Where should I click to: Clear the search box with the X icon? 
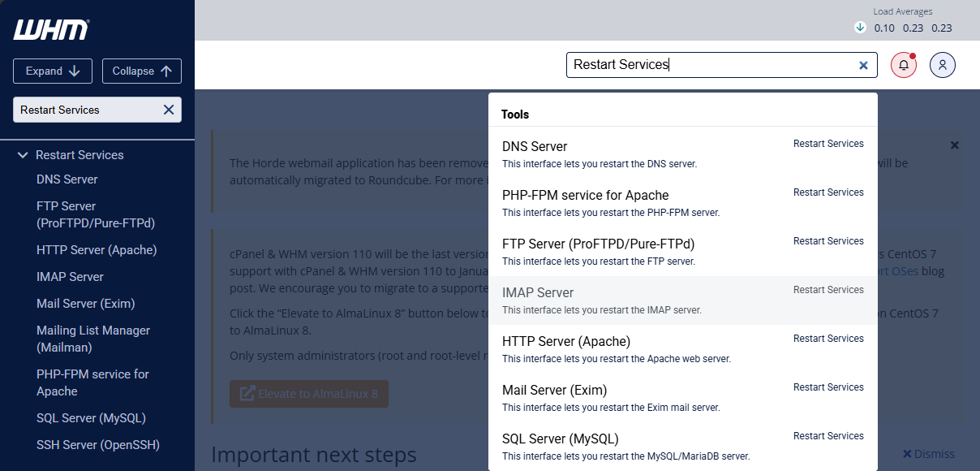pos(863,65)
